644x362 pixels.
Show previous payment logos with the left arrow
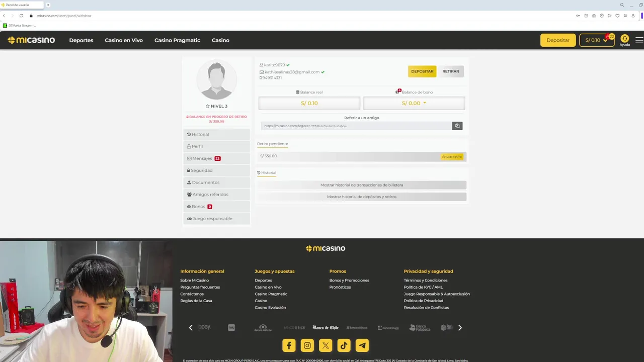191,328
